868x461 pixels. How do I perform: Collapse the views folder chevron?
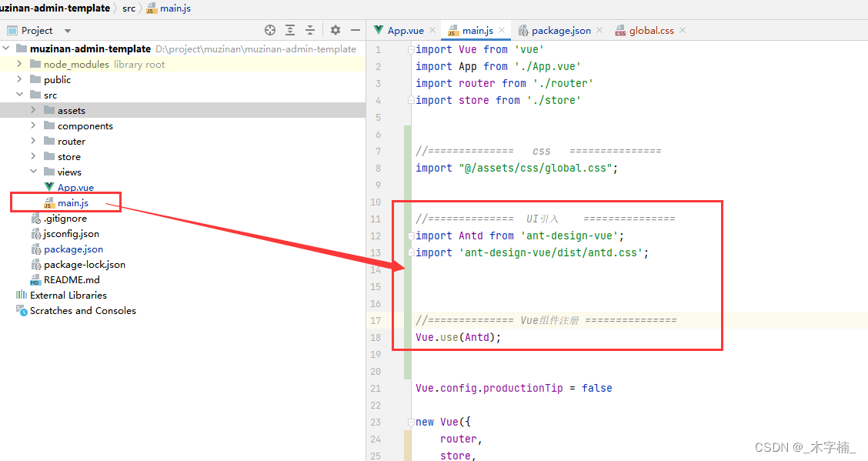[33, 172]
